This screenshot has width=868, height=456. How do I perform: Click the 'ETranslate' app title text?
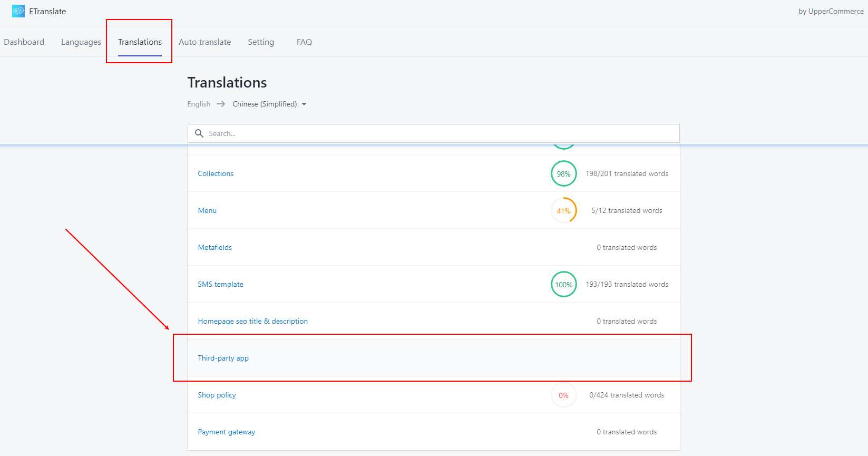click(x=47, y=11)
